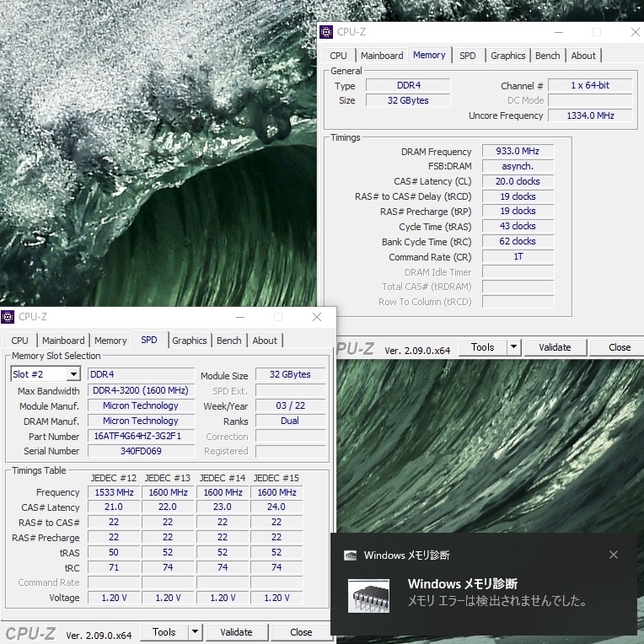The width and height of the screenshot is (644, 644).
Task: Switch to the SPD tab in the Memory window
Action: (x=467, y=56)
